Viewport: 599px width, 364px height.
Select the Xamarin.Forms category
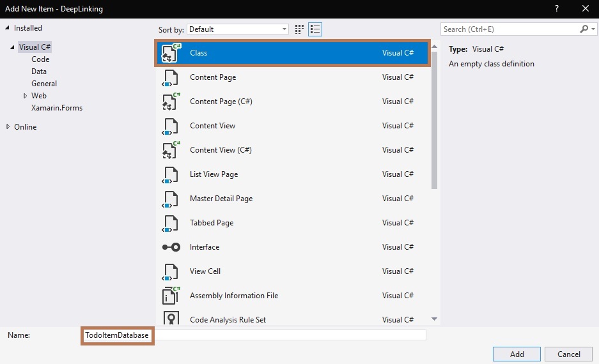click(x=57, y=108)
